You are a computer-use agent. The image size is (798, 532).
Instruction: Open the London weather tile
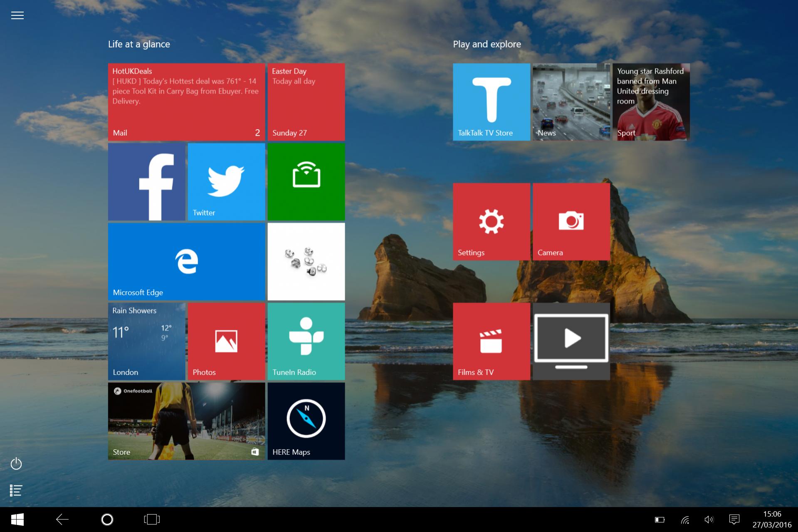tap(146, 341)
